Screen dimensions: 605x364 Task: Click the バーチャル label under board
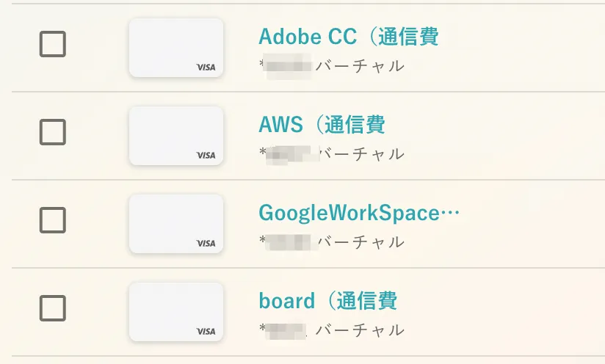pos(360,330)
